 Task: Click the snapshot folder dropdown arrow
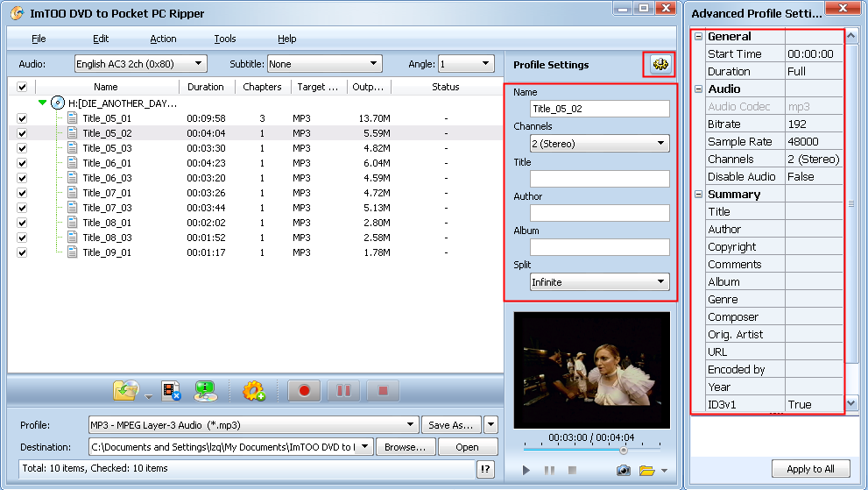[664, 471]
